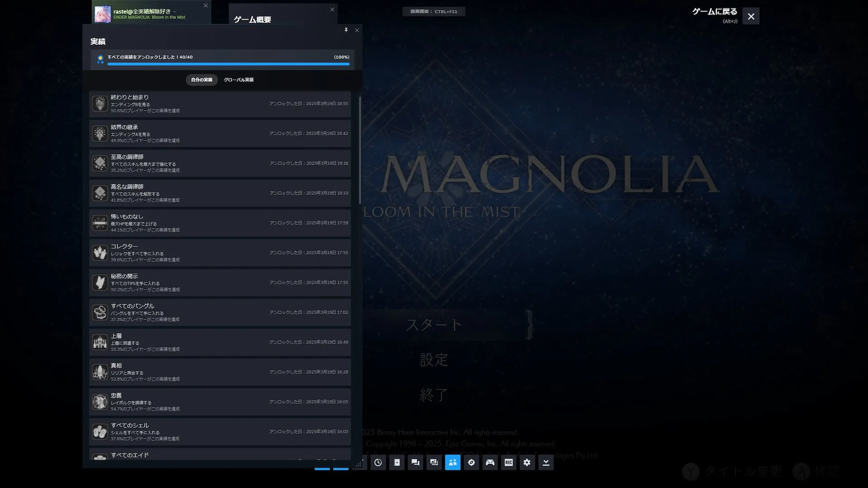Click the コレクター achievement icon

[100, 253]
